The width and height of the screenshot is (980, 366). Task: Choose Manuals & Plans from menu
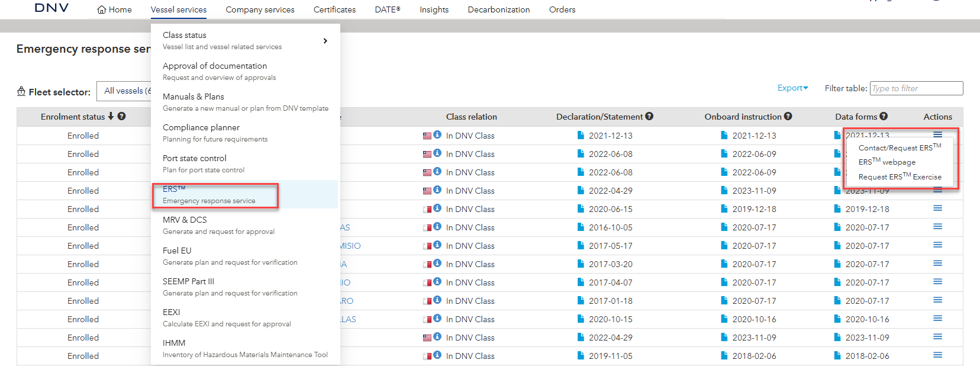pyautogui.click(x=245, y=102)
